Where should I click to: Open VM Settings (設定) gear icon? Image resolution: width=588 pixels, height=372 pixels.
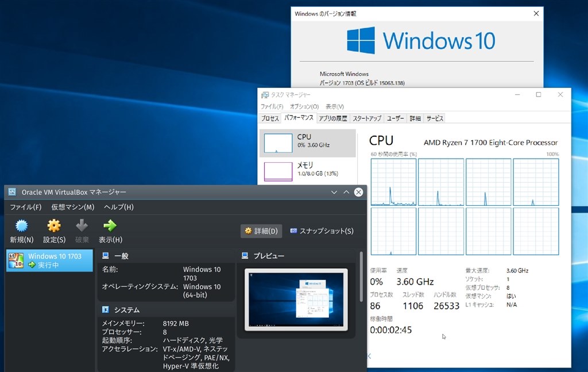(x=54, y=226)
